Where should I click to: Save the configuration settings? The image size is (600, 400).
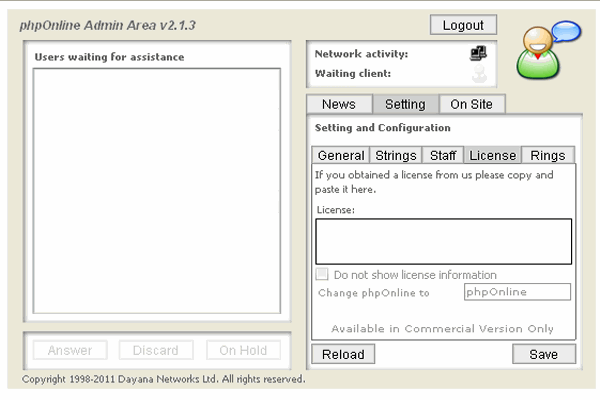click(x=543, y=354)
